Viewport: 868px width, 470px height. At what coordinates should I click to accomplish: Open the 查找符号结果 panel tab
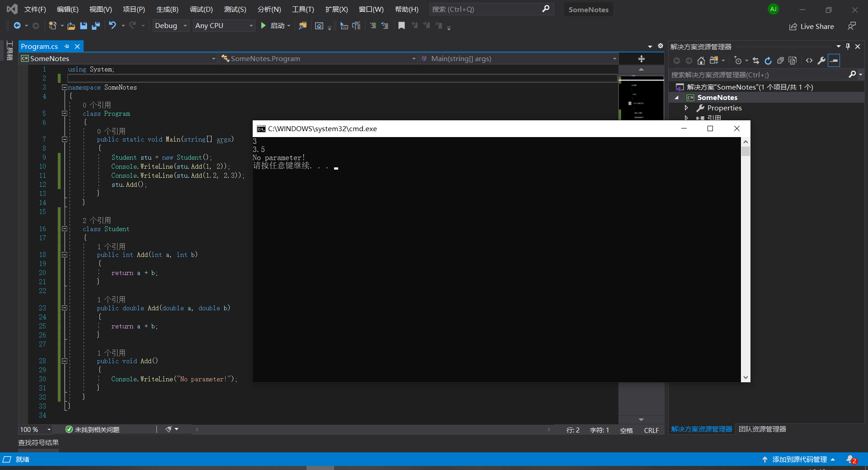tap(38, 443)
